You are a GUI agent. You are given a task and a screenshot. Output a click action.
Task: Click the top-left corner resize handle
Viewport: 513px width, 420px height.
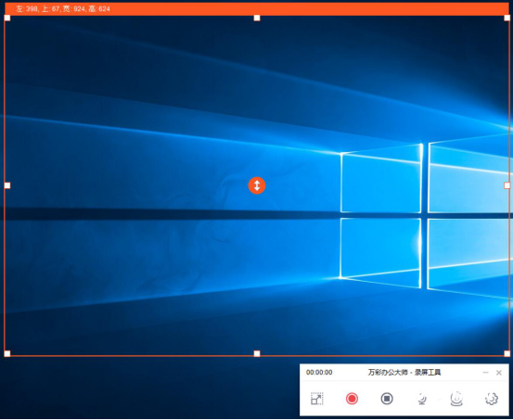7,18
